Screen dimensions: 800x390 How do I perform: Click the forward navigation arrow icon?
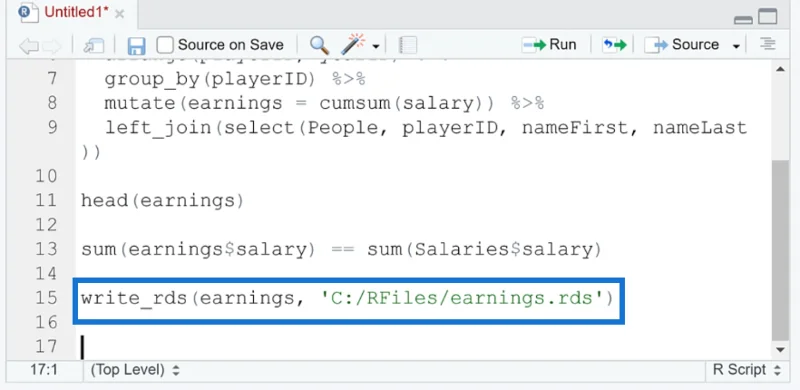coord(53,46)
